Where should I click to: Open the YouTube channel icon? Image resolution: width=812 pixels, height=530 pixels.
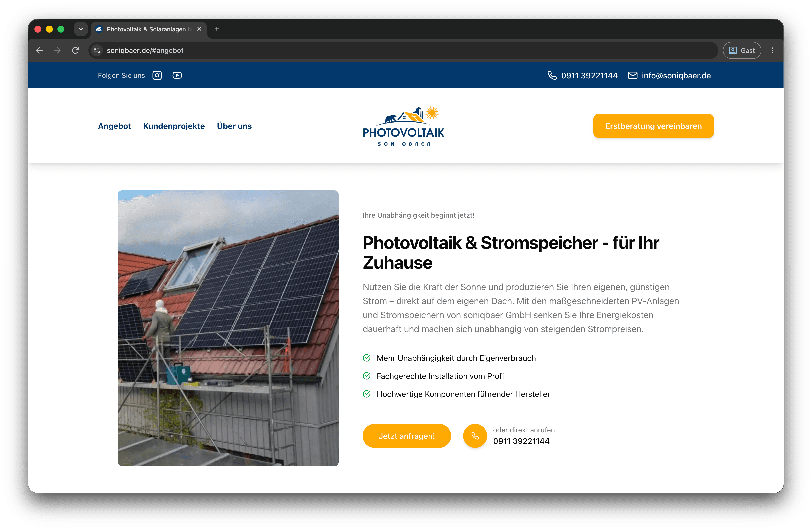pos(177,75)
